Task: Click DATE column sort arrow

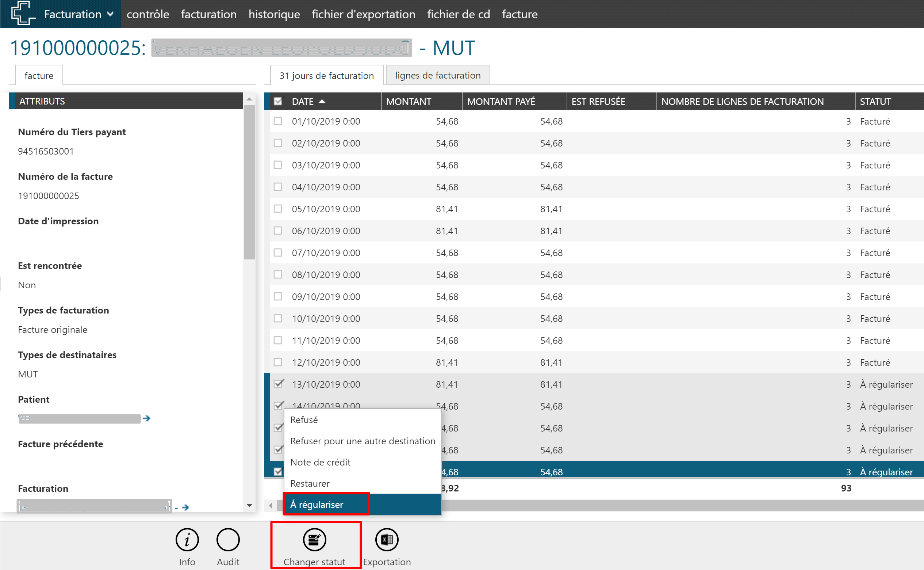Action: click(322, 102)
